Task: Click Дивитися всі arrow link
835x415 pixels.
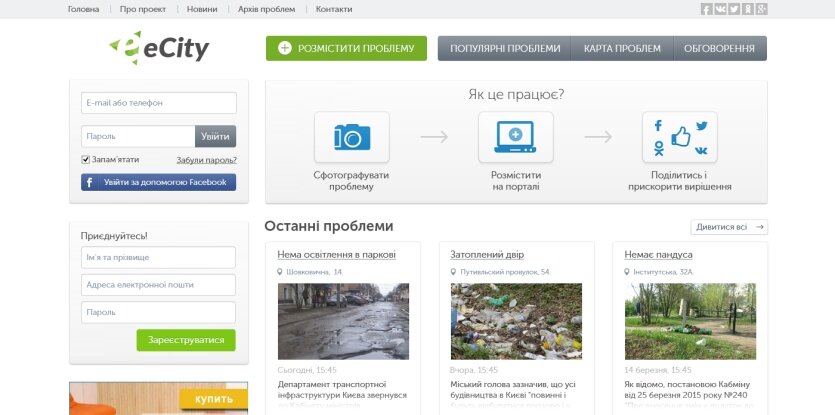Action: point(729,227)
